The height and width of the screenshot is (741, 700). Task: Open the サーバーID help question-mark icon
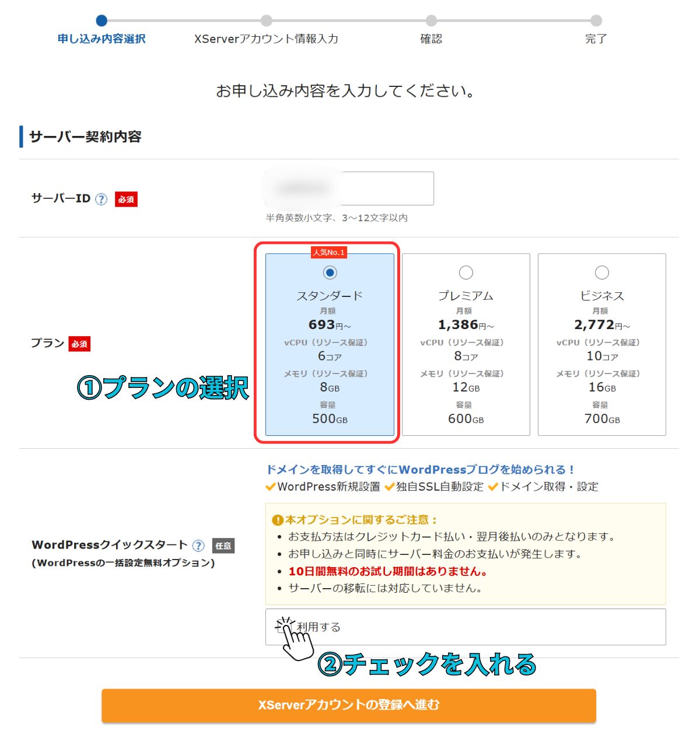pos(101,199)
